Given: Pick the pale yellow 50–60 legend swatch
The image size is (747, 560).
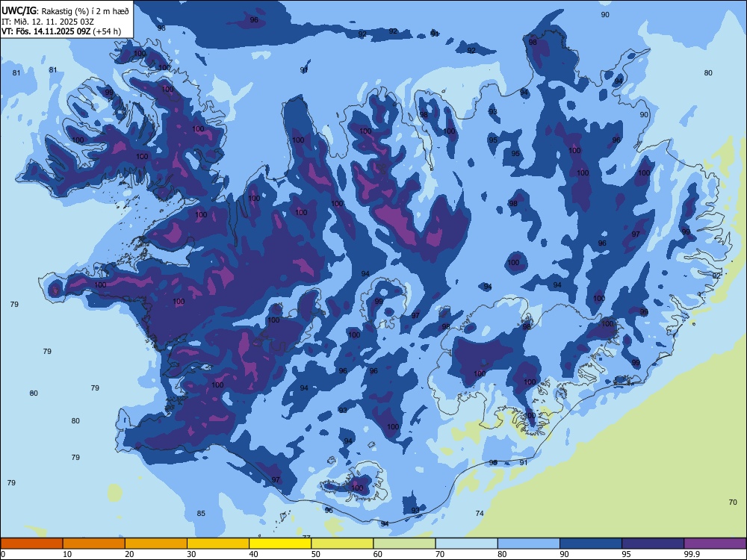Looking at the screenshot, I should 342,544.
